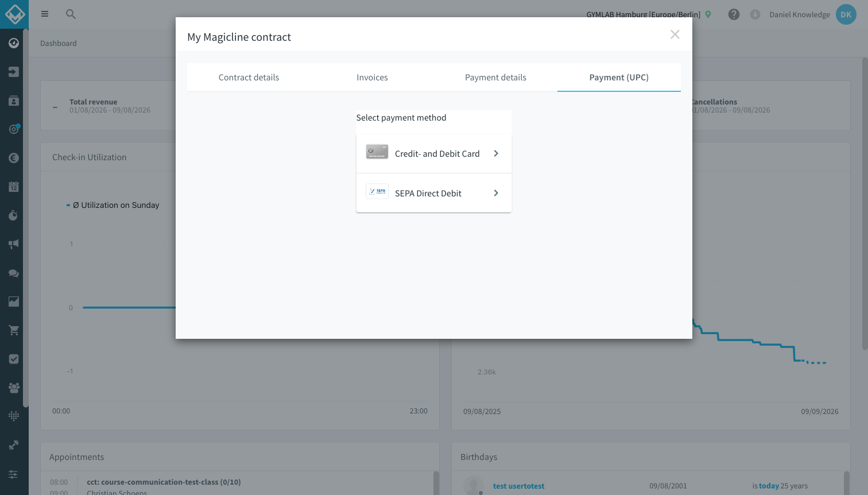This screenshot has height=495, width=868.
Task: Click the Appointments panel heading
Action: point(77,457)
